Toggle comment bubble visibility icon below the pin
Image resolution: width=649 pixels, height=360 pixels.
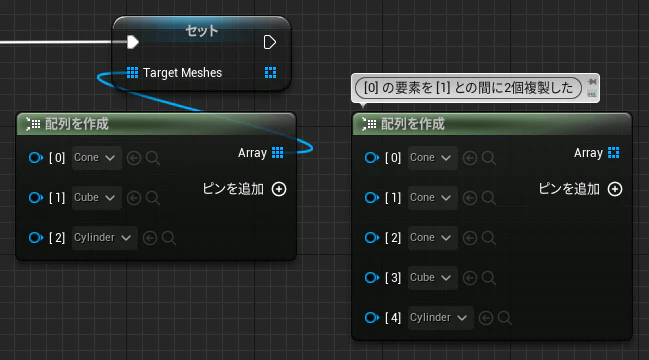pos(592,94)
